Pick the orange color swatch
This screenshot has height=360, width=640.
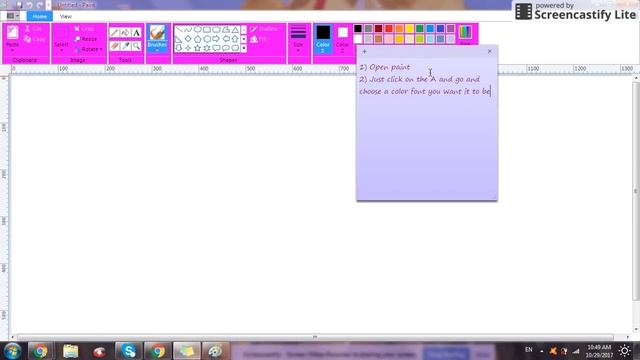[399, 29]
